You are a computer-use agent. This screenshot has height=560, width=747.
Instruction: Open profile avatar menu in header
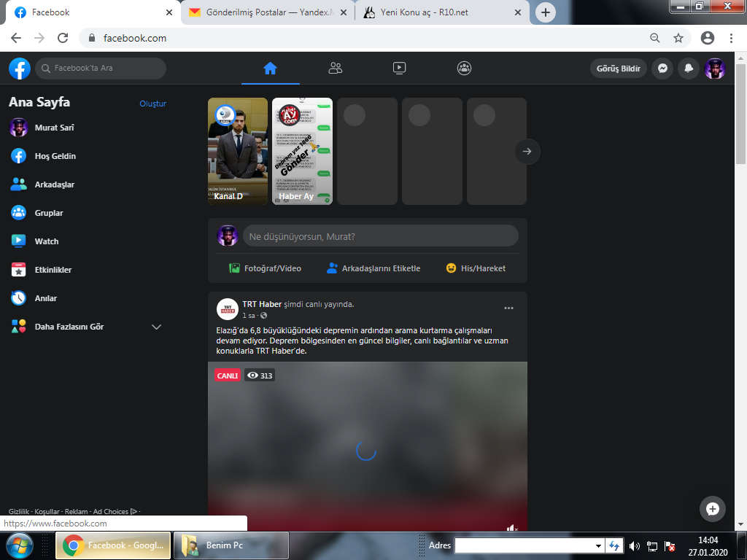(x=715, y=69)
